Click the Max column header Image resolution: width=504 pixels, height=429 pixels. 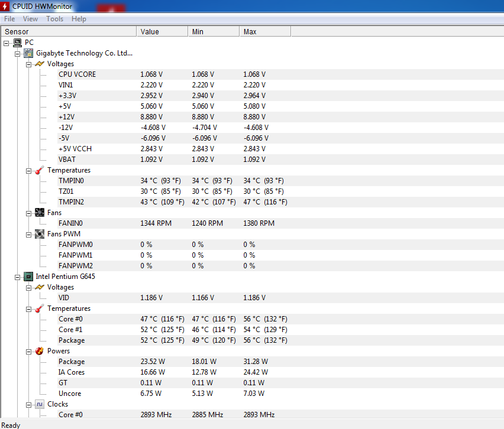[x=265, y=31]
